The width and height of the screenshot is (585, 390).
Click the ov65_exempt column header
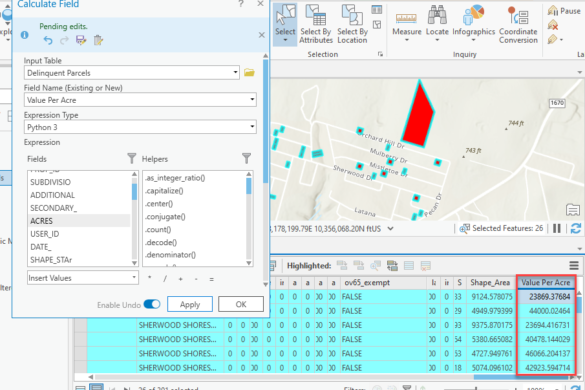382,283
